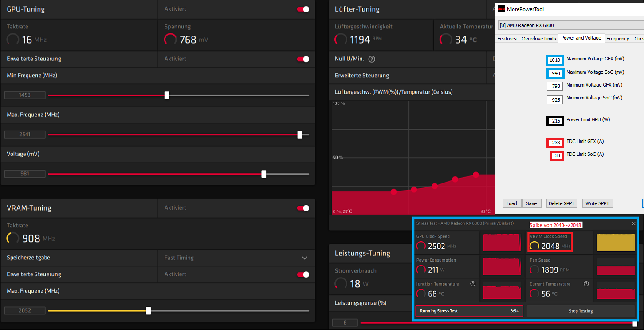Click the Maximum Voltage GFX field 1018
This screenshot has width=644, height=330.
(x=555, y=60)
